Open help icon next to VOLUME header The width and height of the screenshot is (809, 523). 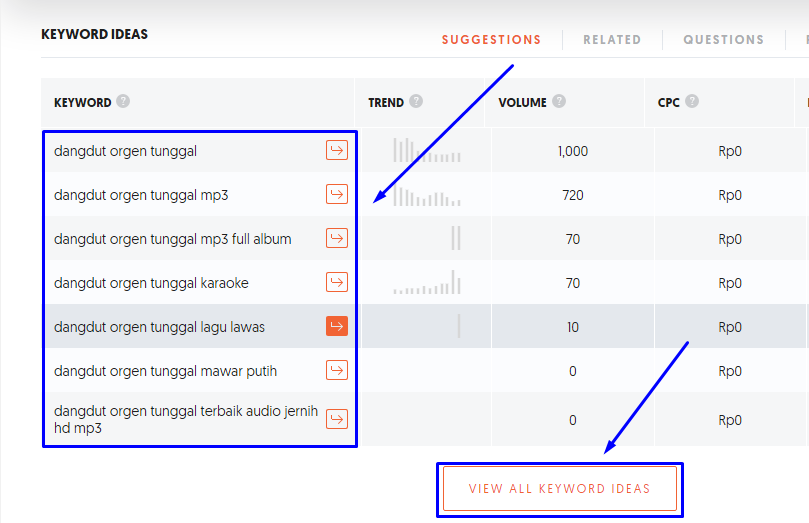tap(559, 101)
